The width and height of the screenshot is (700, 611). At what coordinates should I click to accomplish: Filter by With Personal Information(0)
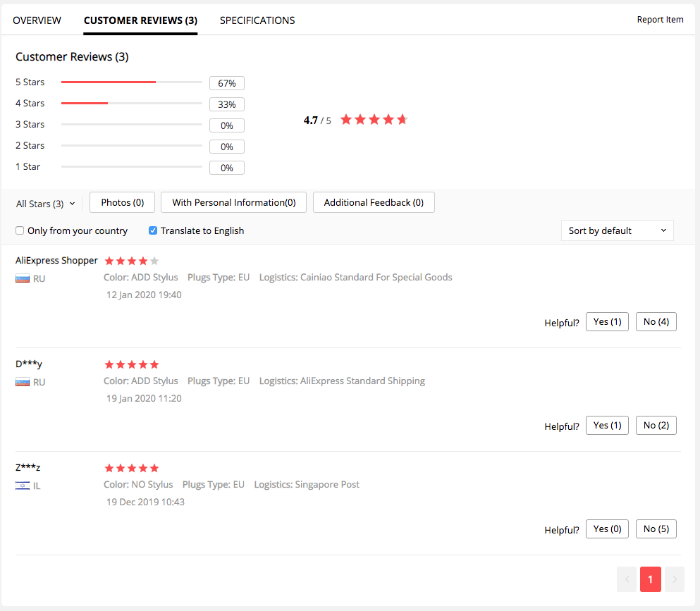click(233, 203)
